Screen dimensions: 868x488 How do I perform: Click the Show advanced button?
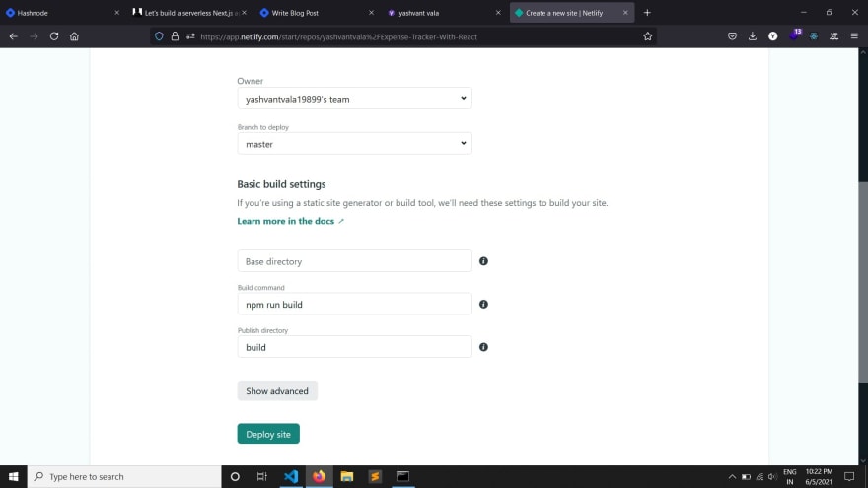tap(277, 391)
